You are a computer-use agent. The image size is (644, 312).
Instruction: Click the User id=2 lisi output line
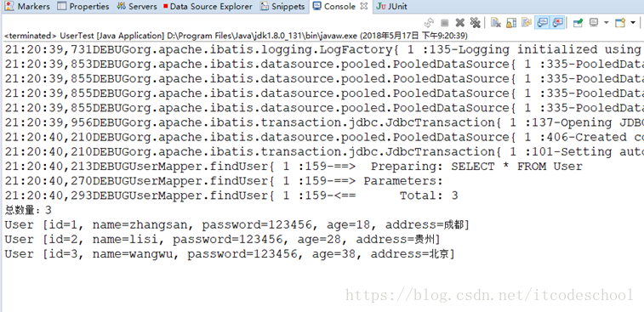pyautogui.click(x=222, y=239)
